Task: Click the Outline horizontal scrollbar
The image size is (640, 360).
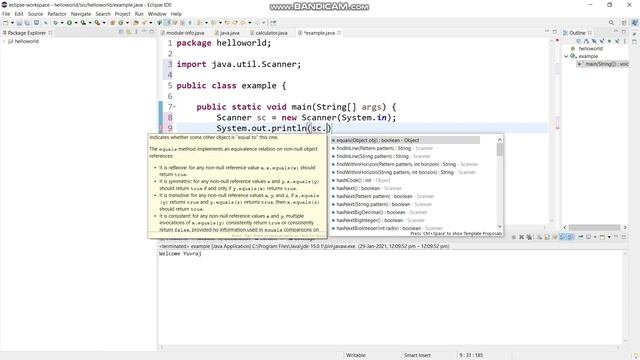Action: point(594,227)
